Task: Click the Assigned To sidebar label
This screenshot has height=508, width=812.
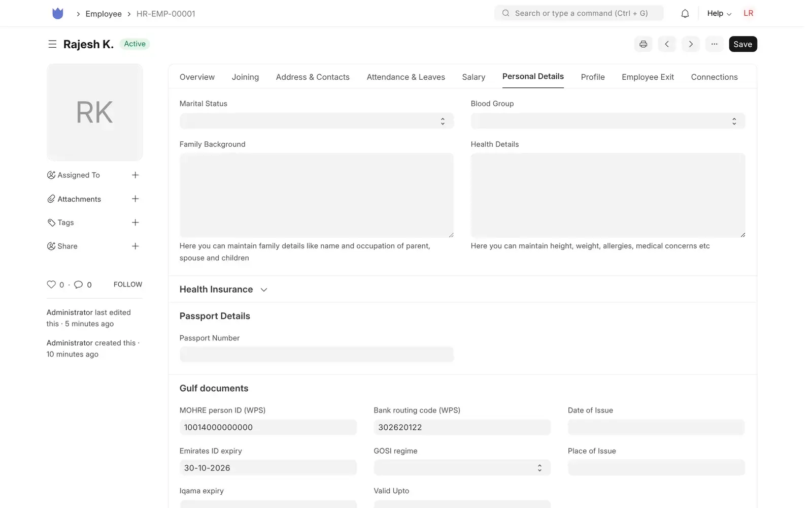Action: [79, 175]
